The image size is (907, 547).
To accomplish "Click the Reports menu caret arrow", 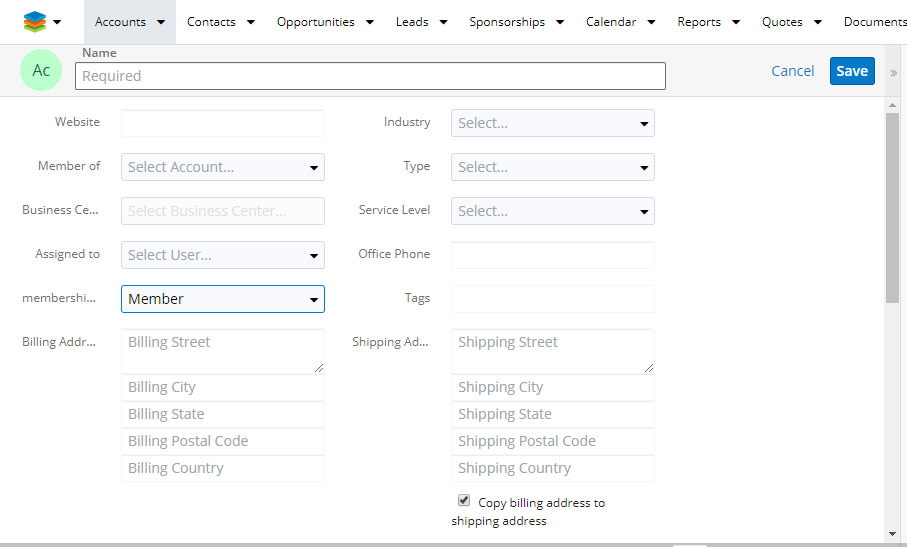I will (x=736, y=22).
